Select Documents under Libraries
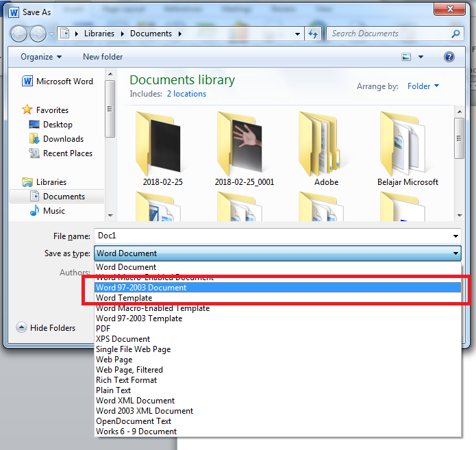Viewport: 476px width, 450px height. [57, 197]
